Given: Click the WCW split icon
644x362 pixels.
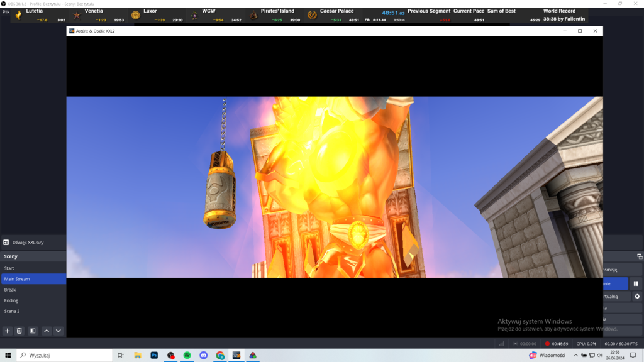Looking at the screenshot, I should (194, 16).
